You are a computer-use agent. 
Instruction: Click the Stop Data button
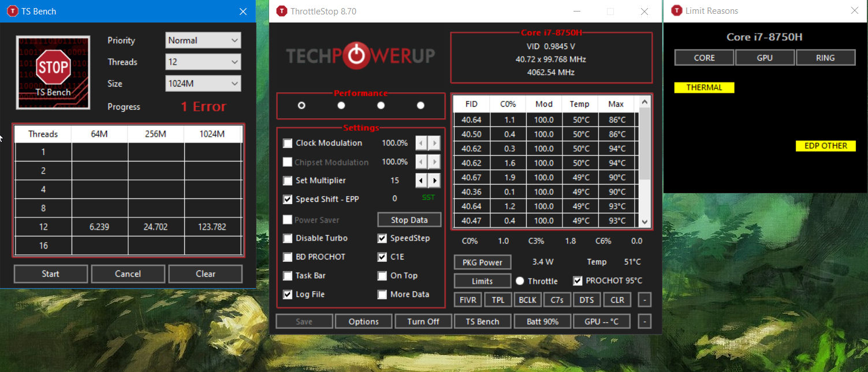[409, 220]
